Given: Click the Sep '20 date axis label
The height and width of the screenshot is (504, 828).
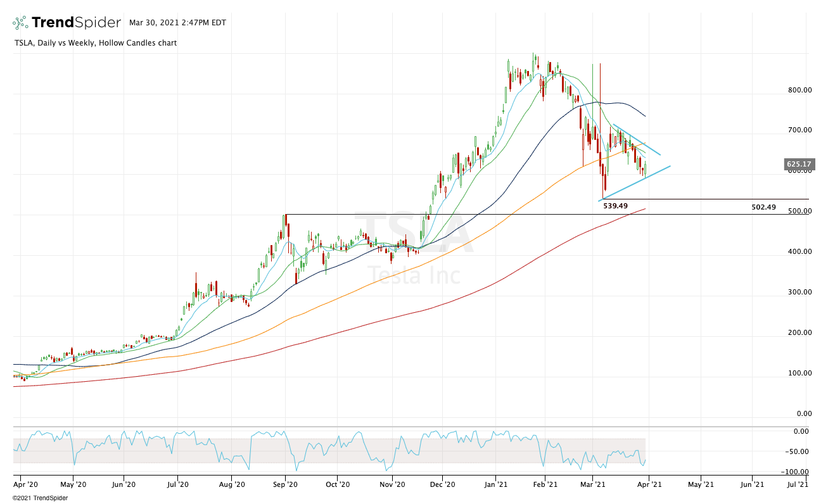Looking at the screenshot, I should (x=285, y=485).
